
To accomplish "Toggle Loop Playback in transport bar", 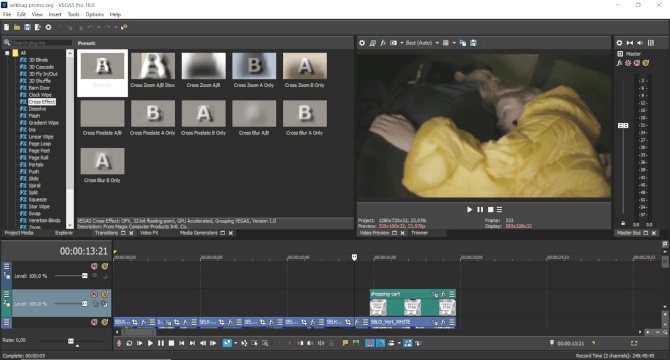I will [x=129, y=343].
